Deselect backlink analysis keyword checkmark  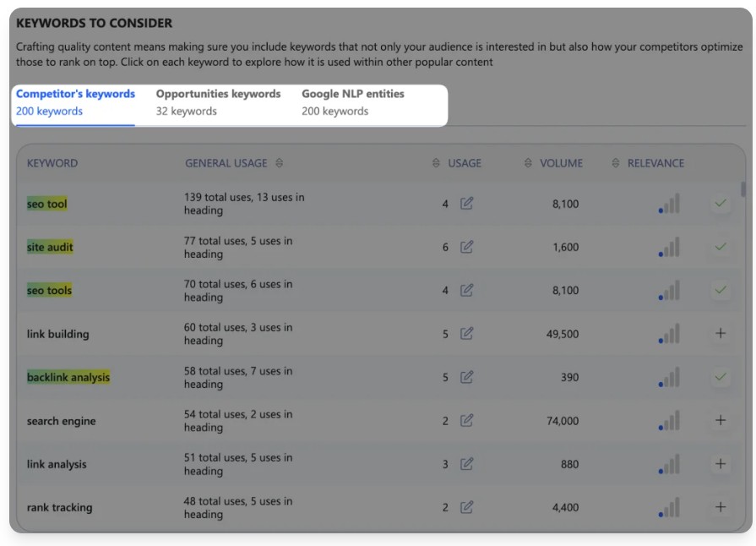coord(721,377)
